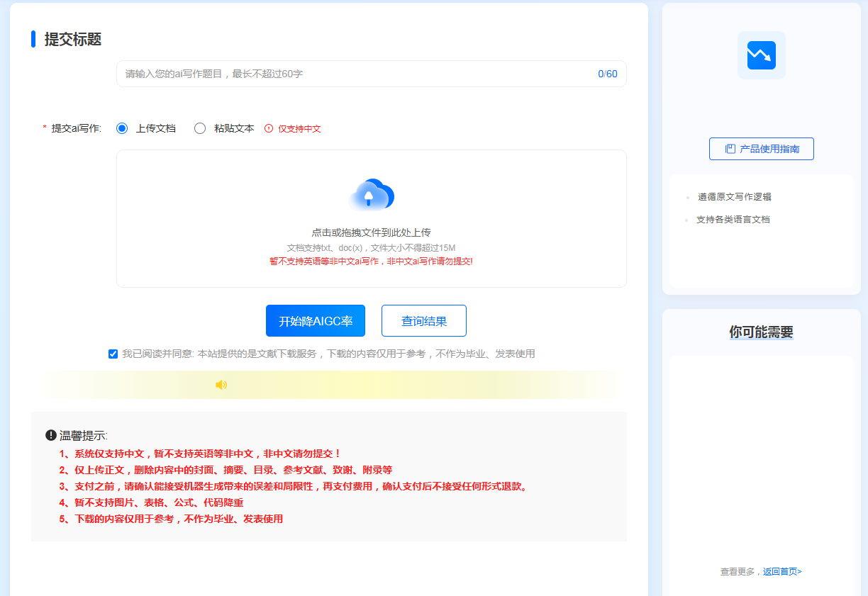Focus the AI writing title input field
The image size is (868, 596).
pos(355,74)
